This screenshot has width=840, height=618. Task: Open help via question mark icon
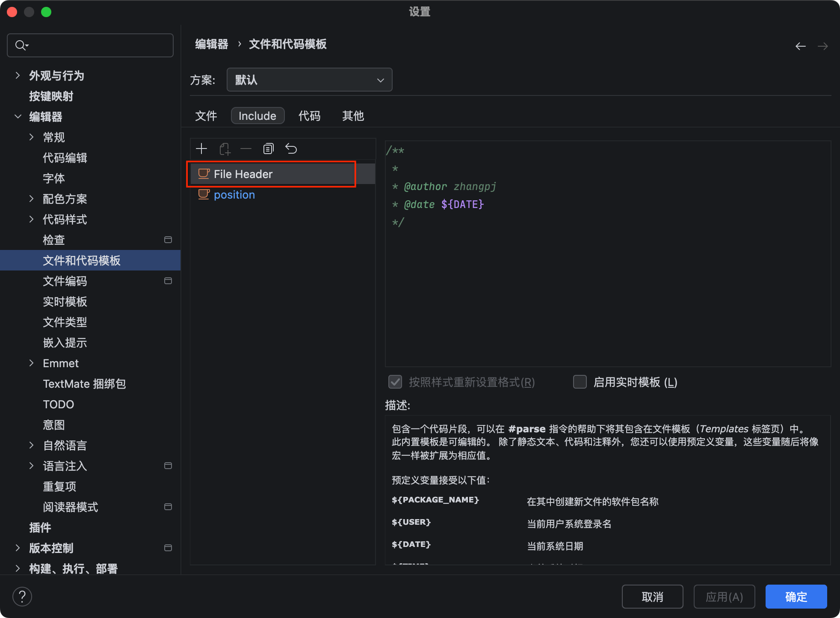click(22, 596)
